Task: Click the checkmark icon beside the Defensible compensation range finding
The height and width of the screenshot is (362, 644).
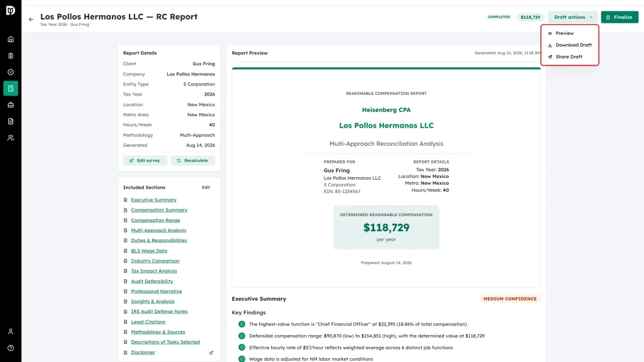Action: click(241, 336)
